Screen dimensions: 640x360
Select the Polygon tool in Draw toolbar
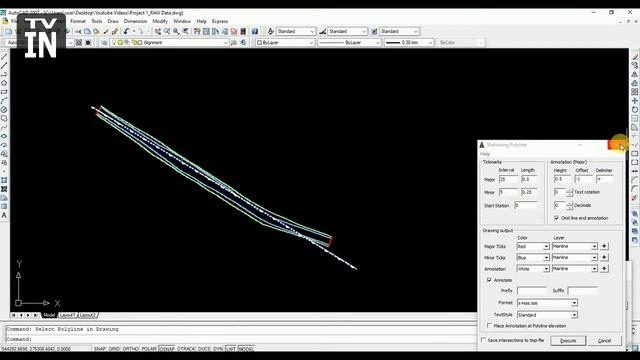4,83
